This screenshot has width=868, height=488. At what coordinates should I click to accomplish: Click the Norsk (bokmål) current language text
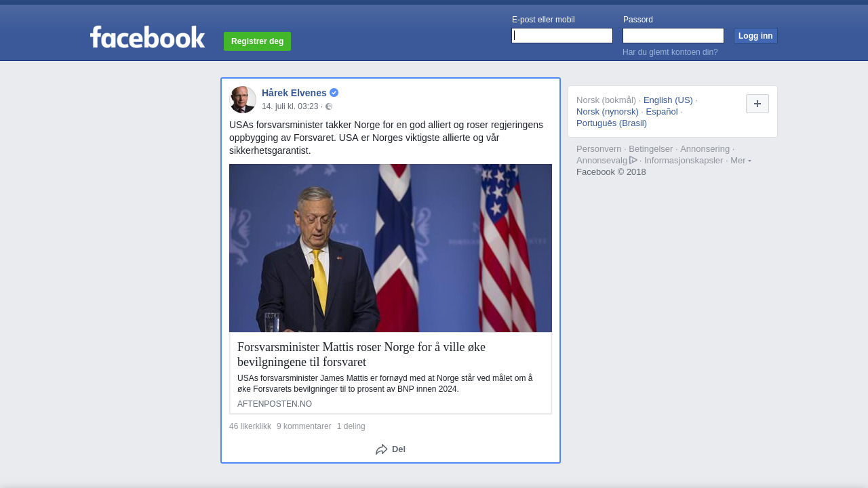tap(606, 100)
